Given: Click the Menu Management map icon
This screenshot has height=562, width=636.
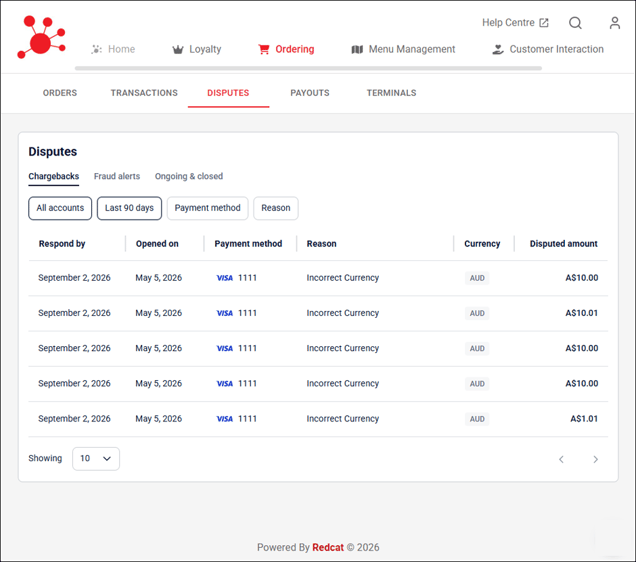Looking at the screenshot, I should [357, 49].
